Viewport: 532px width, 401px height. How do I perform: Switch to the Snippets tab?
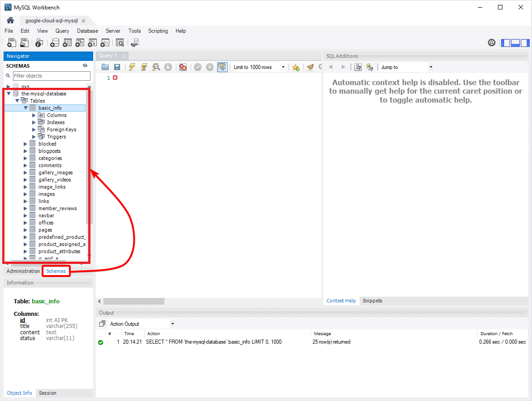372,301
